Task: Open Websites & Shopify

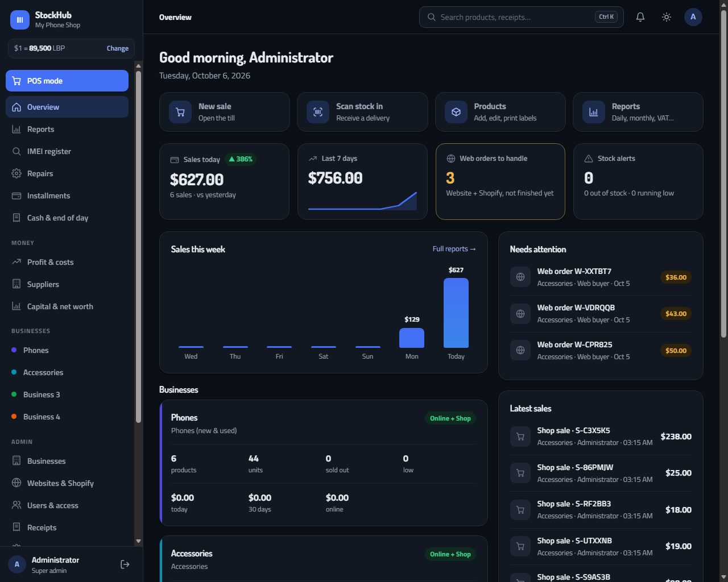Action: [67, 483]
